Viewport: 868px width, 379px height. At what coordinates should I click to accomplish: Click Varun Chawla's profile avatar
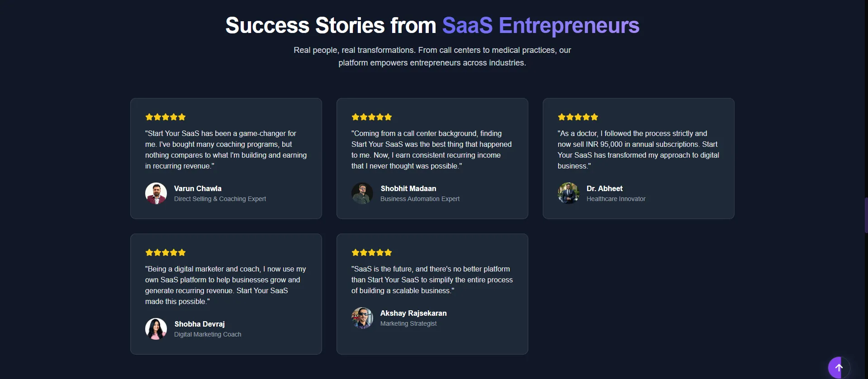pos(156,193)
